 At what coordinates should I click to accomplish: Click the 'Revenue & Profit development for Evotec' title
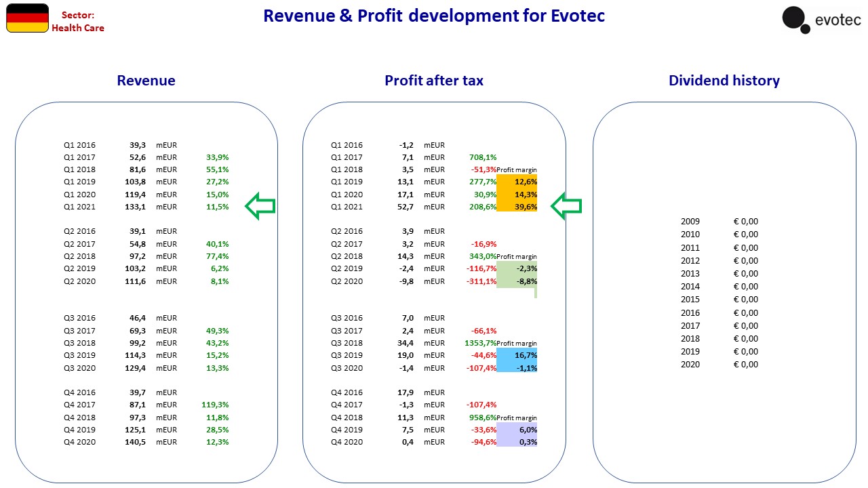(x=434, y=16)
